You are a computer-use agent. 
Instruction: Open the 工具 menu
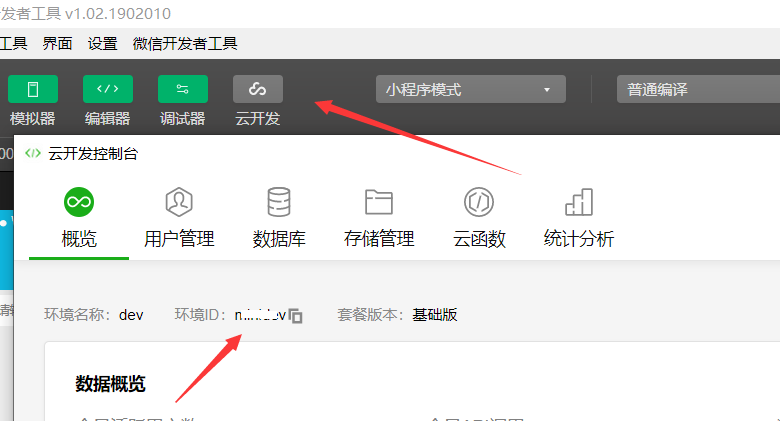pos(13,44)
